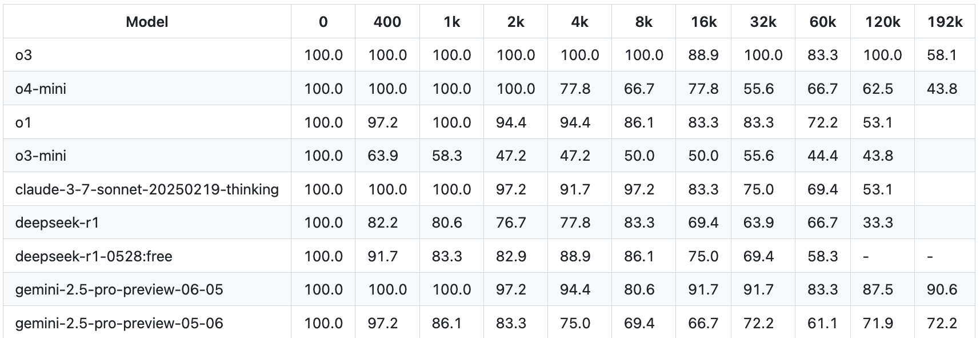This screenshot has height=338, width=980.
Task: Select the "o4-mini" row label
Action: (41, 89)
